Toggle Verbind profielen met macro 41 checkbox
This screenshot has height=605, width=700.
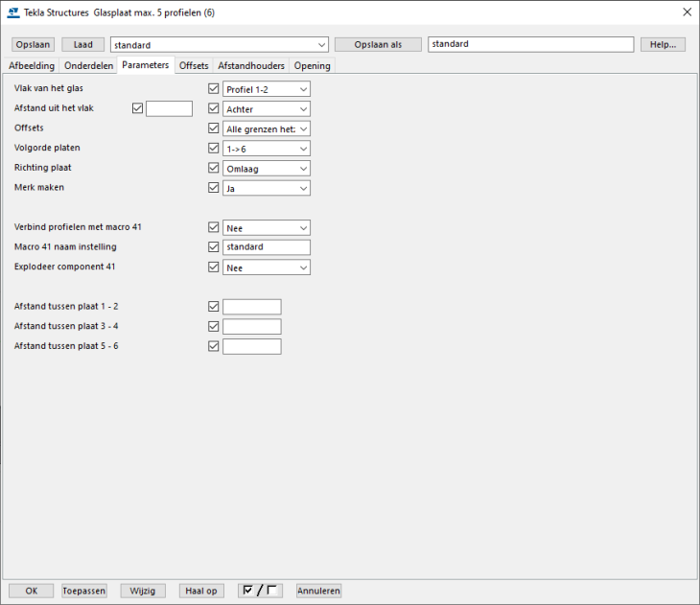[214, 227]
